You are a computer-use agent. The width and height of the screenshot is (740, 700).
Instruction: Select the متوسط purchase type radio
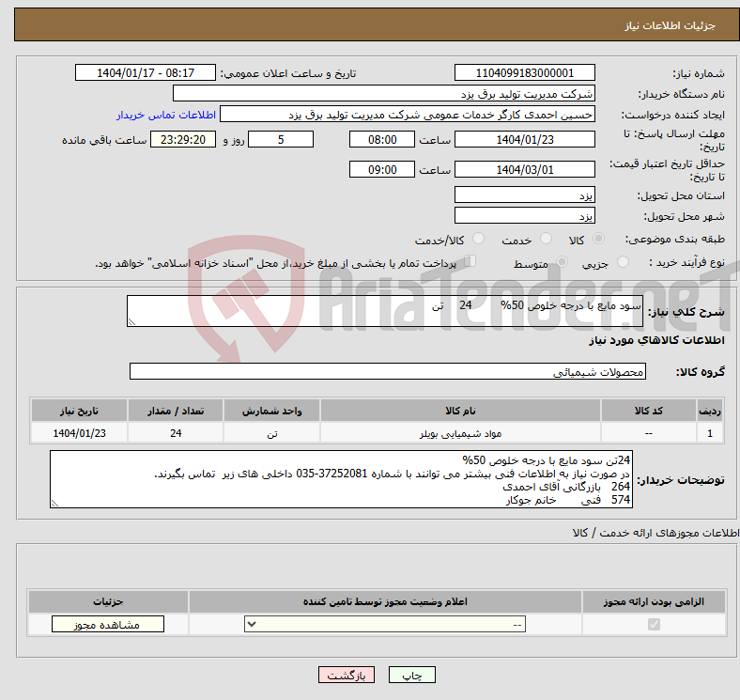[562, 261]
